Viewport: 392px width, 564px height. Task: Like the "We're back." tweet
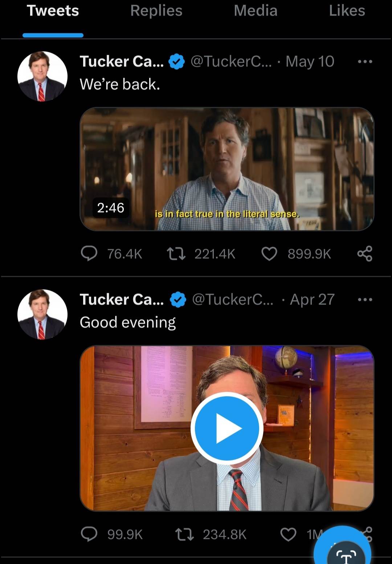[x=269, y=254]
